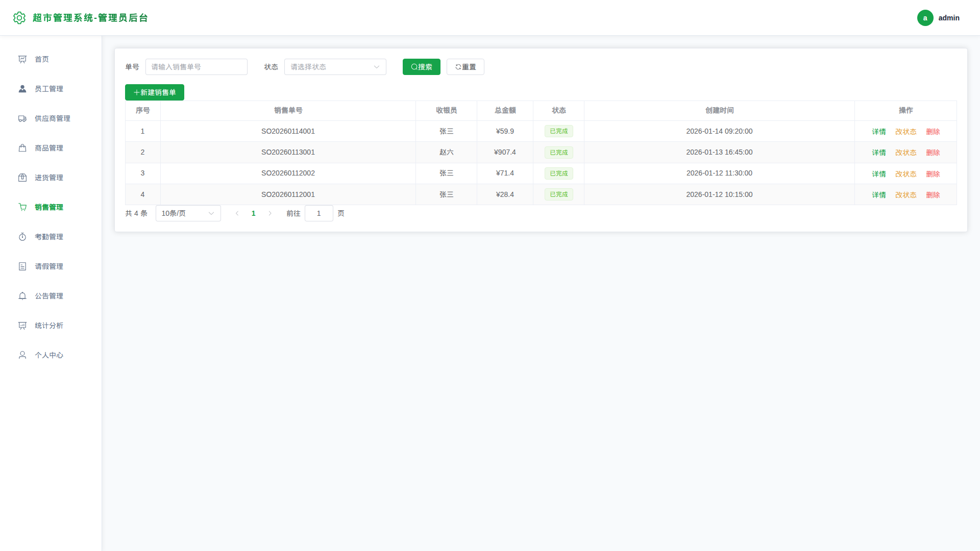Click 删除 for order SO20260113001

point(933,153)
